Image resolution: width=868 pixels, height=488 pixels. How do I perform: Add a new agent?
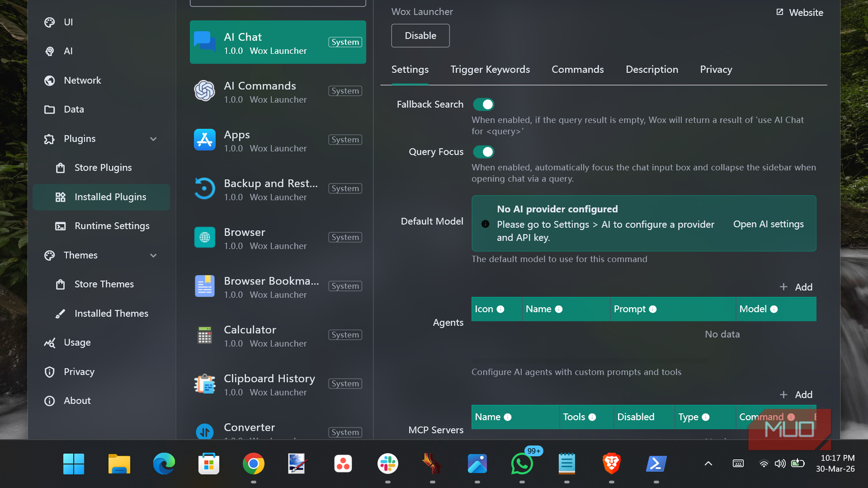[796, 287]
